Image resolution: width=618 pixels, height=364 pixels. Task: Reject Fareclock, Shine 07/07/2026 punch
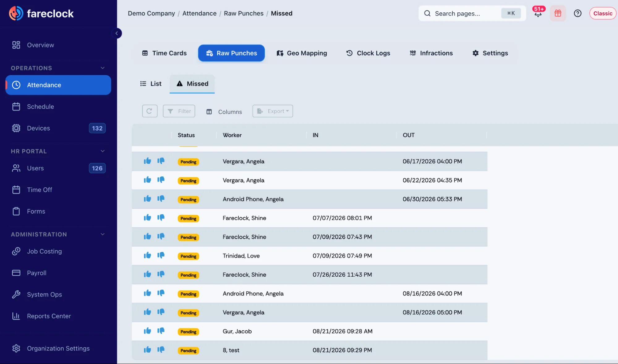click(x=161, y=217)
